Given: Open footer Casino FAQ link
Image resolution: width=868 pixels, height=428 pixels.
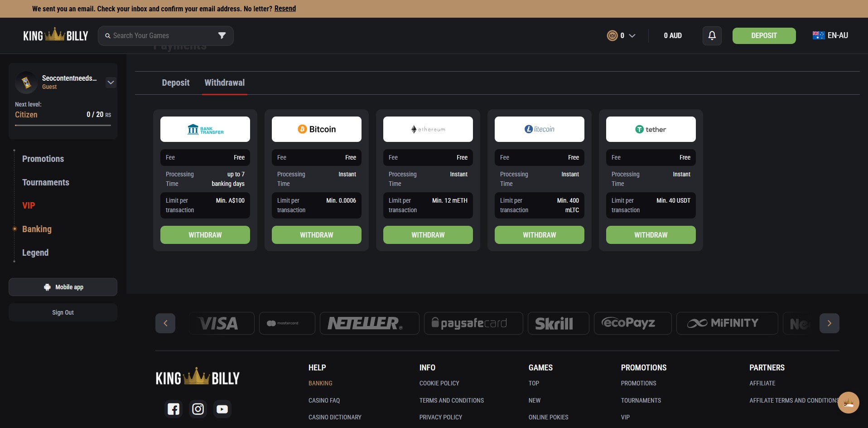Looking at the screenshot, I should [x=324, y=400].
